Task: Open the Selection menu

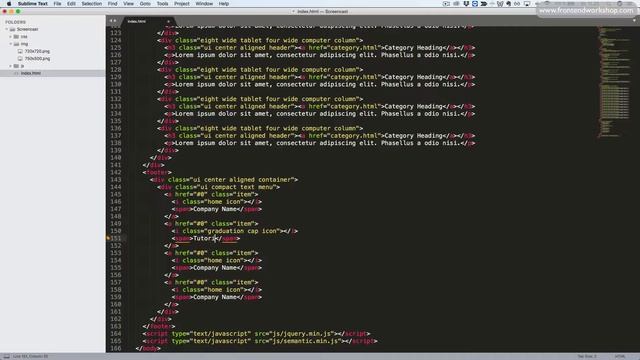Action: click(x=91, y=4)
